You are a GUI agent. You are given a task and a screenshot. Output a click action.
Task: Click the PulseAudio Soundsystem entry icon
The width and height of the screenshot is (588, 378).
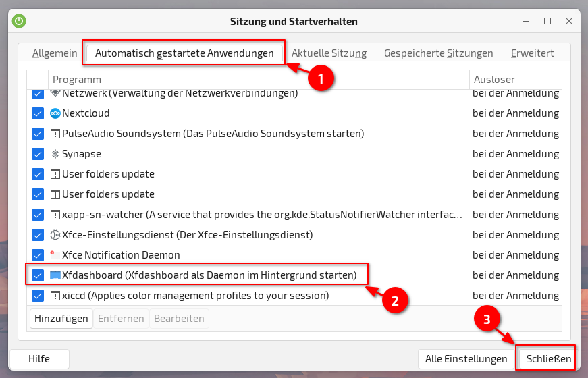tap(55, 134)
